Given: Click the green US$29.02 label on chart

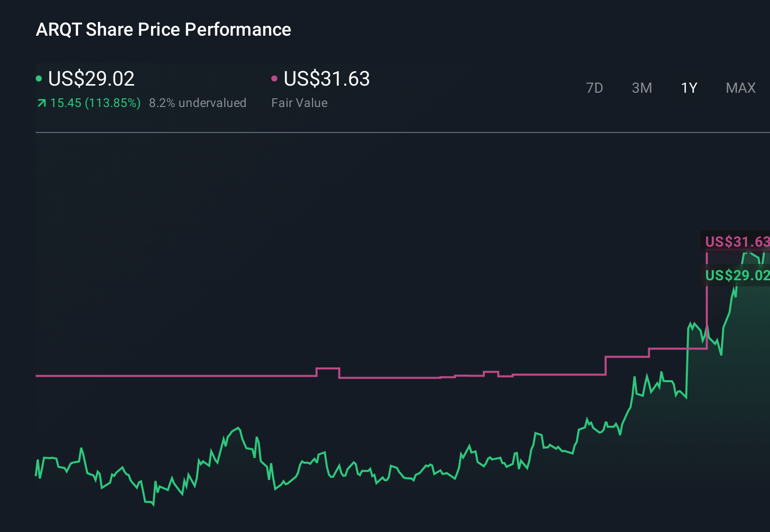Looking at the screenshot, I should 736,276.
